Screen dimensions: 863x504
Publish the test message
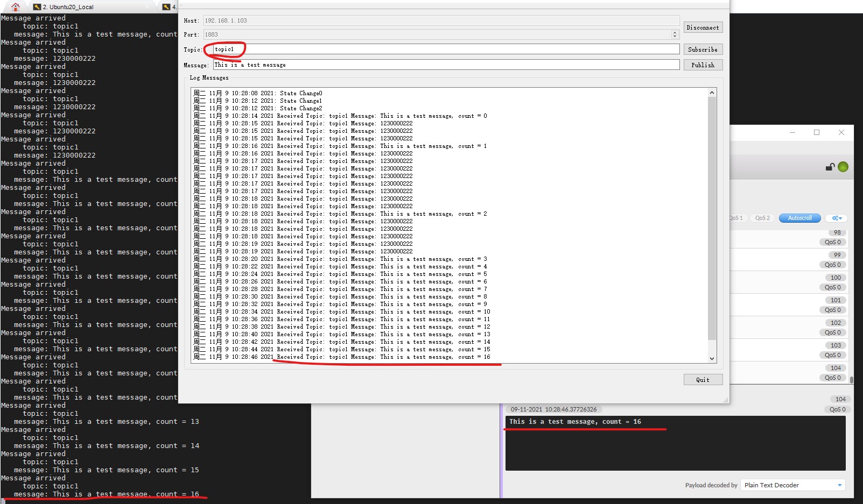point(703,65)
